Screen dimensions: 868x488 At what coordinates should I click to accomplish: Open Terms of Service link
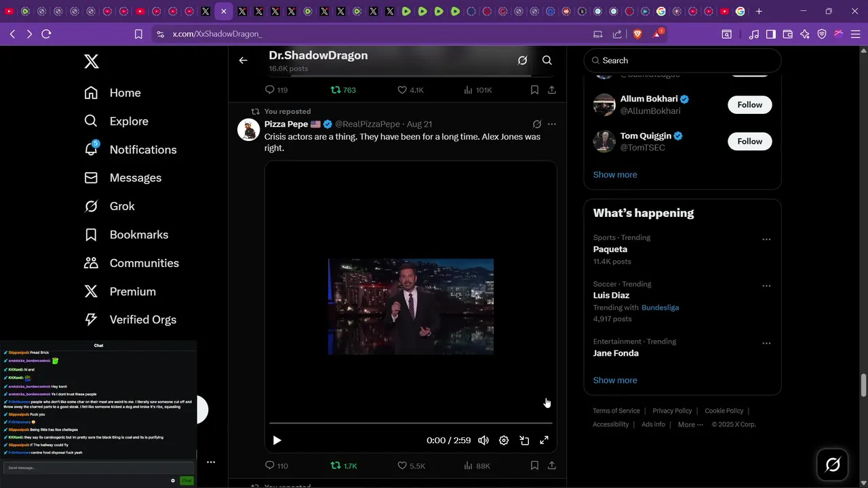click(x=616, y=411)
